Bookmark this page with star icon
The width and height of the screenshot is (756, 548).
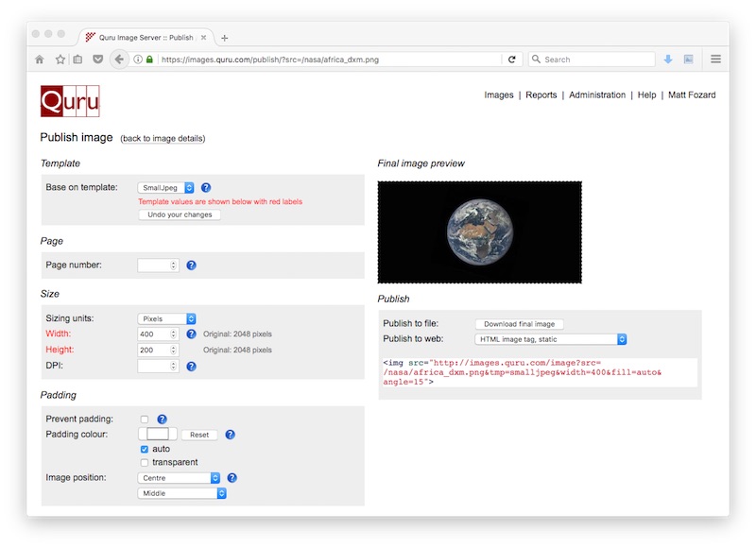60,60
